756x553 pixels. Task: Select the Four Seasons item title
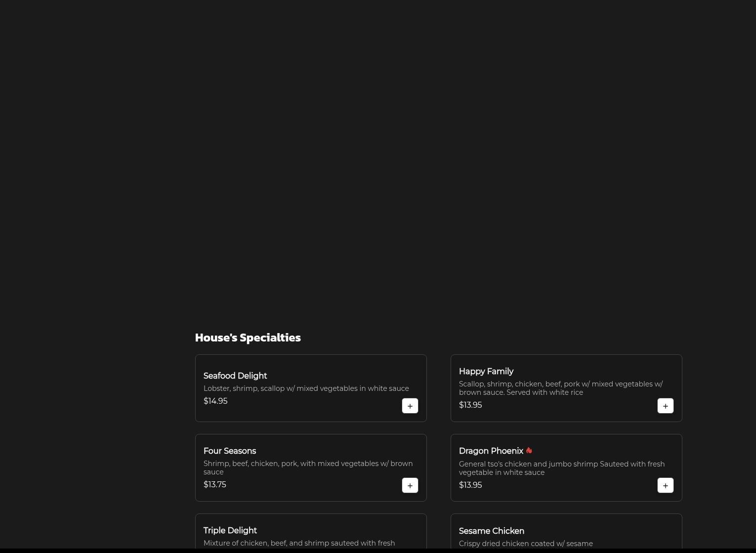229,451
